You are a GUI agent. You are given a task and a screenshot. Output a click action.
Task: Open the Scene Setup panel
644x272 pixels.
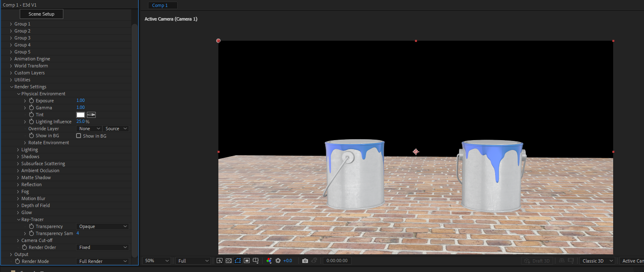[x=41, y=14]
